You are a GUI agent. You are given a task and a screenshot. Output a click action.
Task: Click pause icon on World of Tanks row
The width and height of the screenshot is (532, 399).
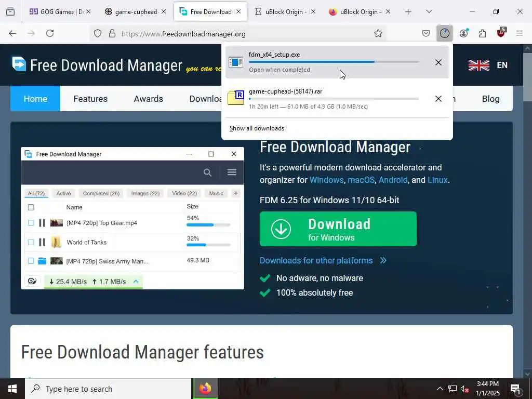tap(42, 242)
